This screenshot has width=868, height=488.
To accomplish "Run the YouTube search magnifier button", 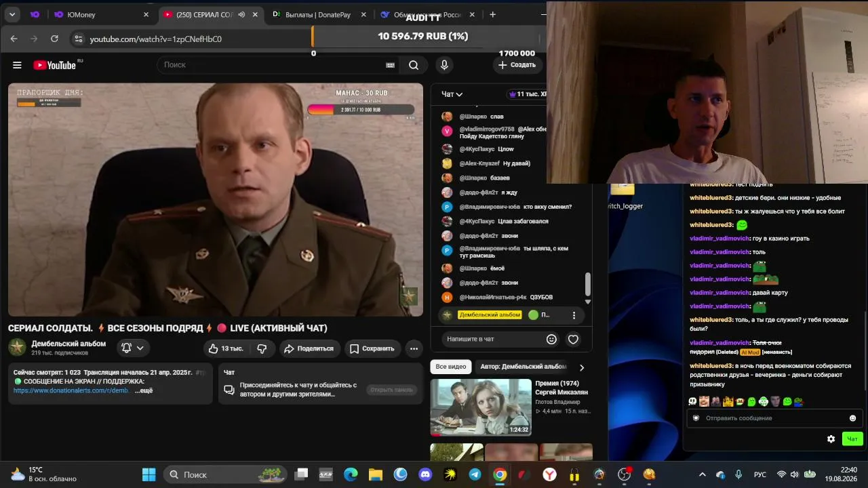I will (x=414, y=65).
